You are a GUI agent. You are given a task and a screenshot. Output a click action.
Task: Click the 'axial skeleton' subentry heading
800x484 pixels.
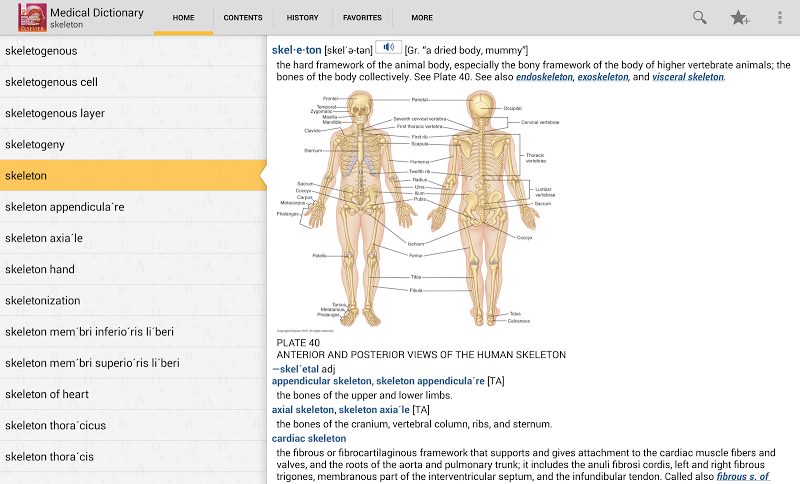303,410
